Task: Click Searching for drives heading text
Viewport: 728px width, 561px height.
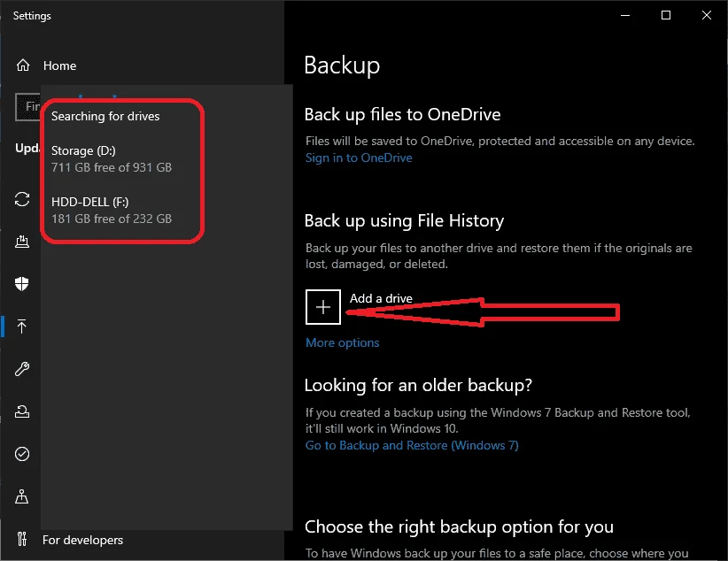Action: click(x=105, y=116)
